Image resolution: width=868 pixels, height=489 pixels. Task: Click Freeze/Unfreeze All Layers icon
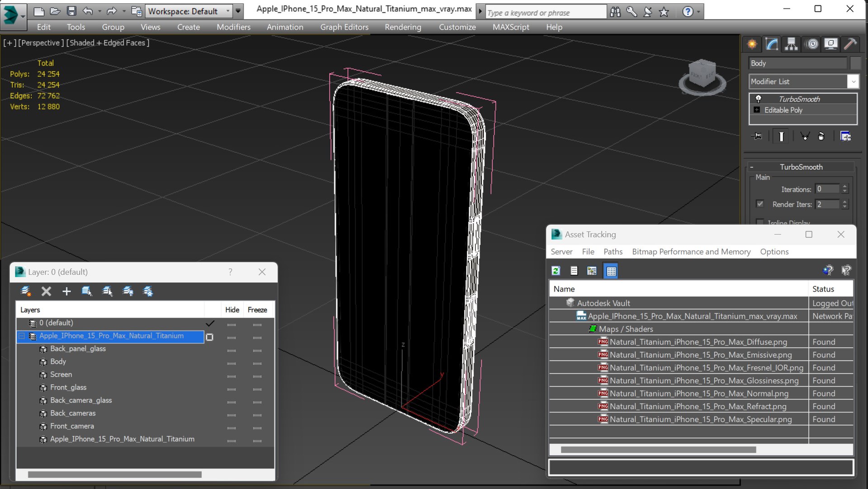[148, 291]
